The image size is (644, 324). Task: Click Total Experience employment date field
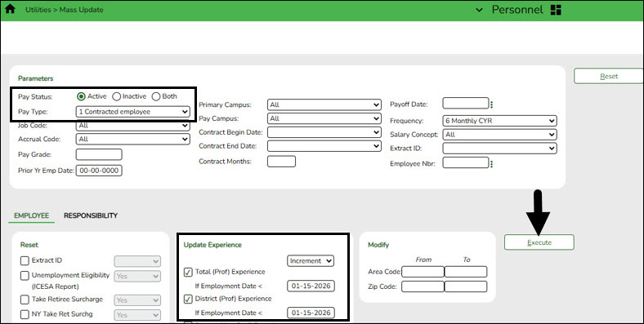pos(311,286)
